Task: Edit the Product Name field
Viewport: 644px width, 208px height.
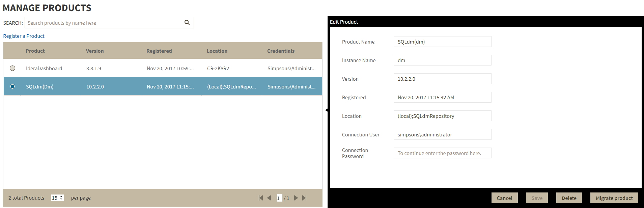Action: [x=442, y=42]
